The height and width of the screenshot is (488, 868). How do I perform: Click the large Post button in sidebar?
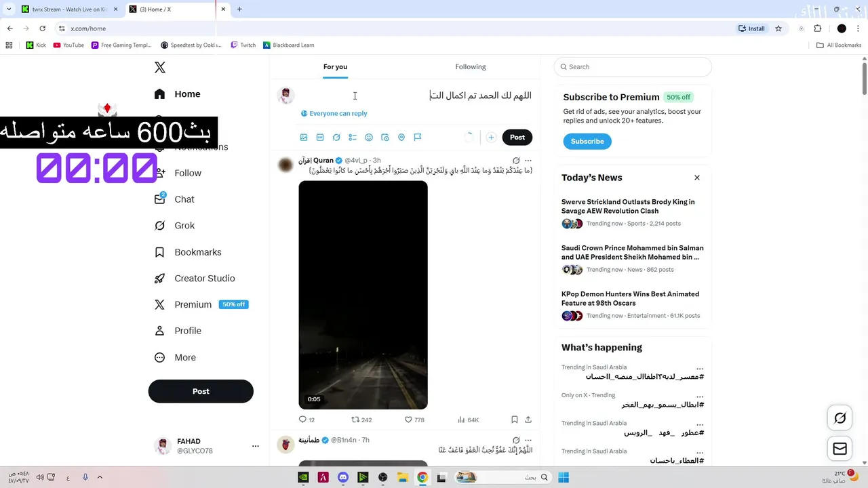pos(201,391)
